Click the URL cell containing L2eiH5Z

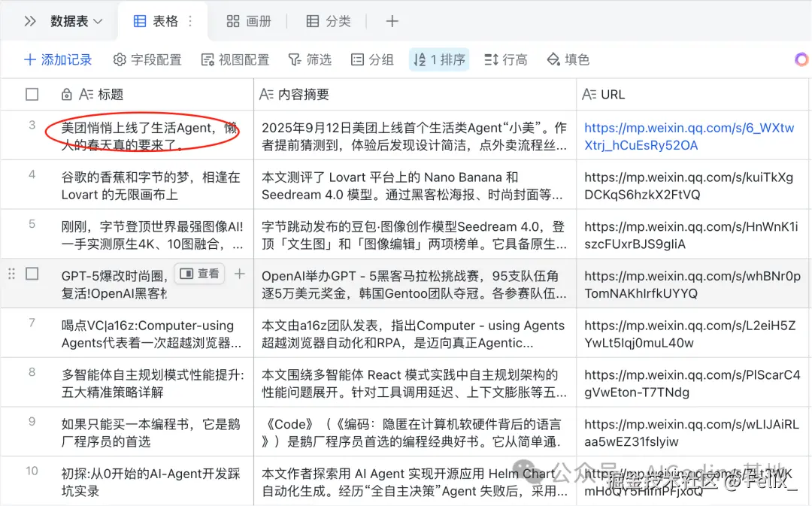692,334
